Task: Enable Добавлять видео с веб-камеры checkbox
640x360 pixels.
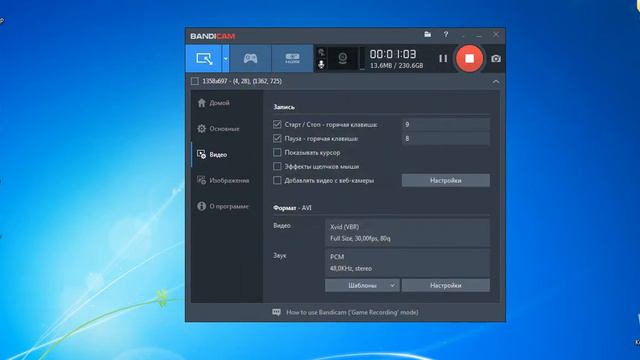Action: click(x=277, y=180)
